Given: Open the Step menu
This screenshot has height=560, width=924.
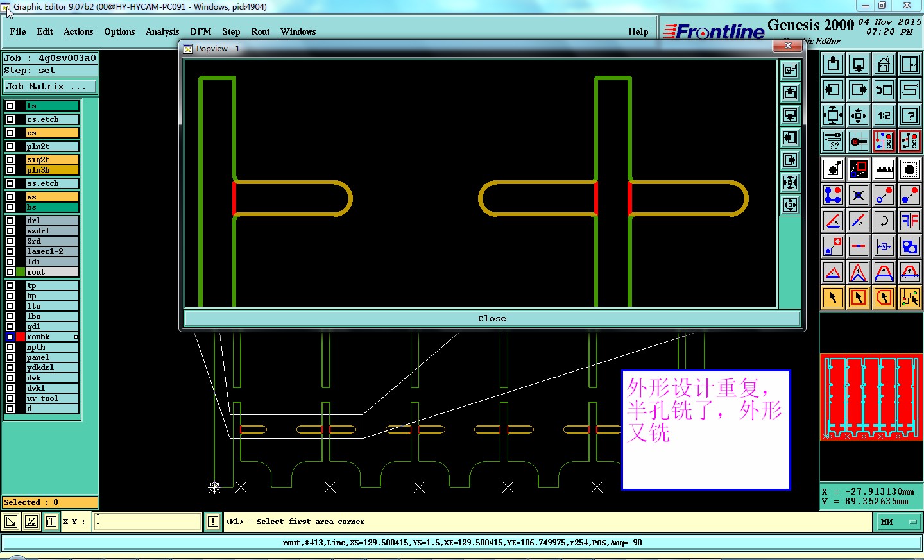Looking at the screenshot, I should (231, 31).
